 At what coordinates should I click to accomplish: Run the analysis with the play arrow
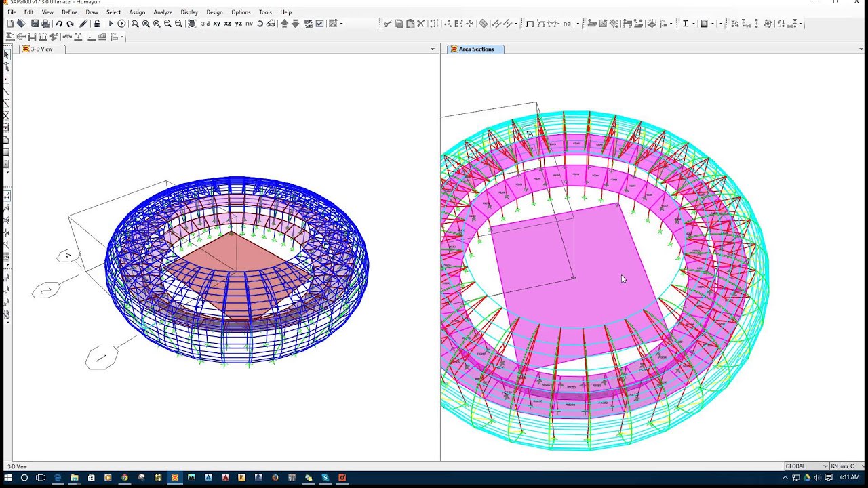coord(111,24)
